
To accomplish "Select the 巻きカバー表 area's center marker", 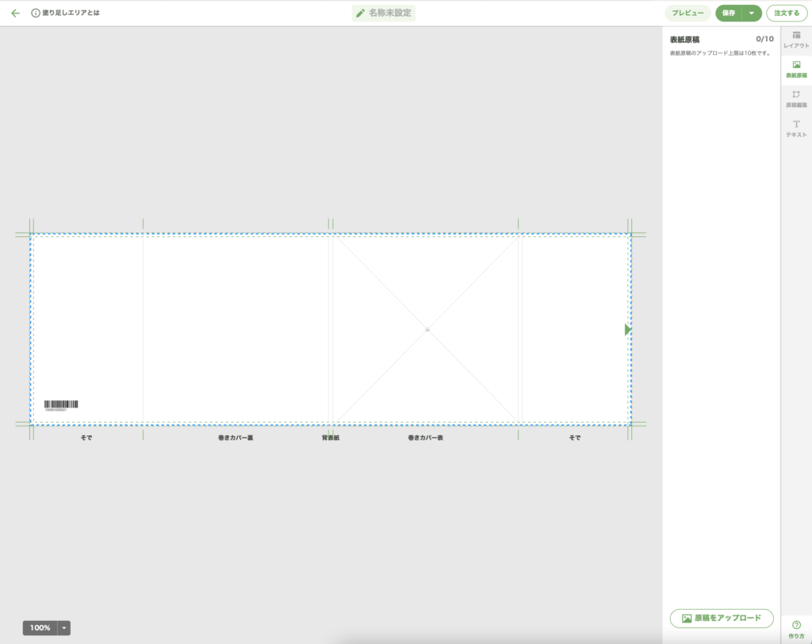I will pos(427,329).
